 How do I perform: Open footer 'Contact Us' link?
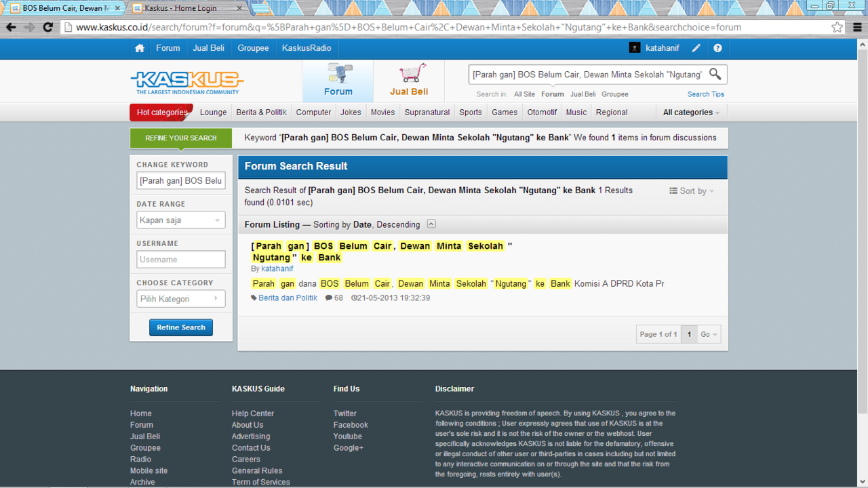251,448
